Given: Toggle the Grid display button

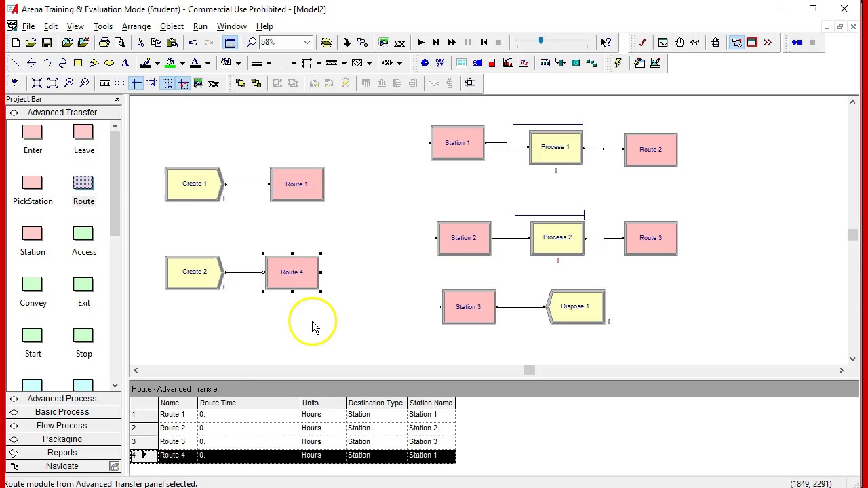Looking at the screenshot, I should (120, 83).
